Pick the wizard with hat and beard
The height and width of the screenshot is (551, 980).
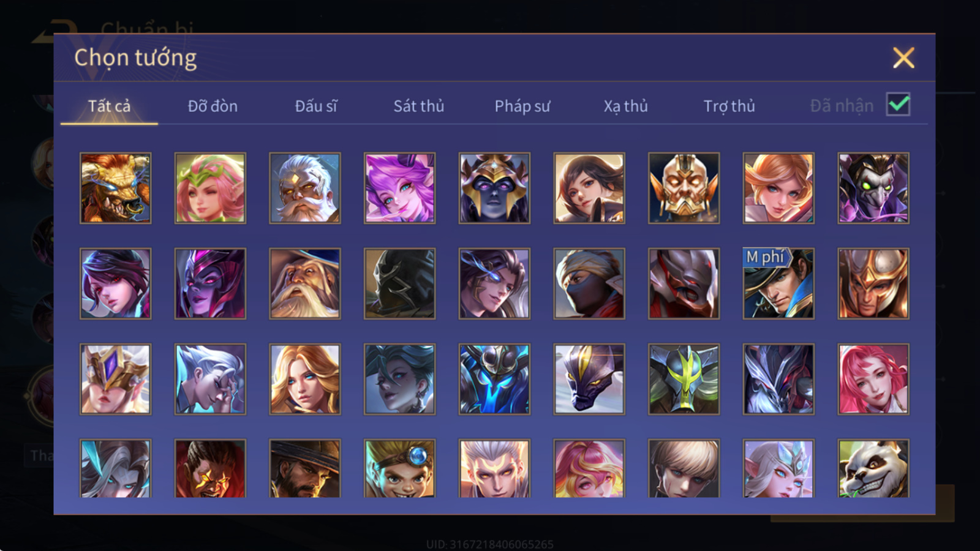pos(305,283)
